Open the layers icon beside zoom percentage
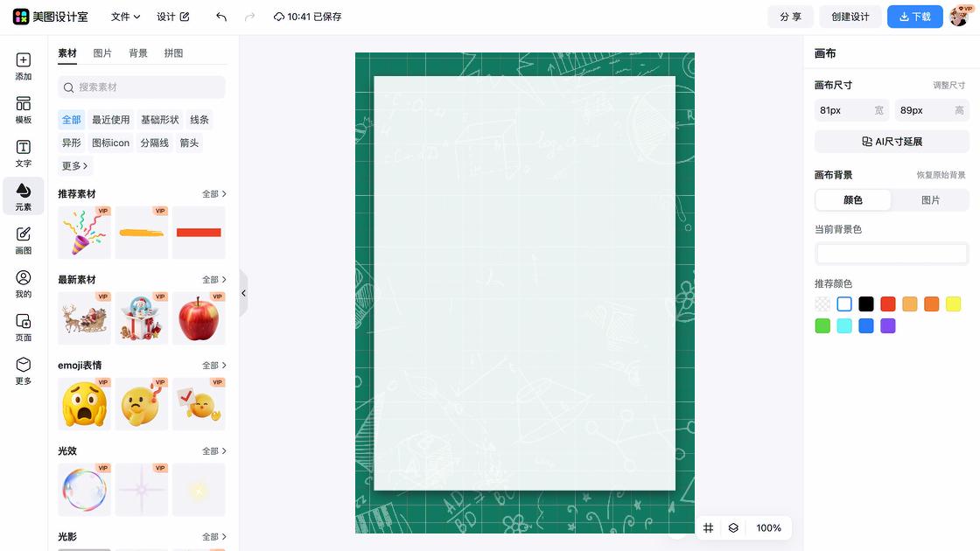Viewport: 980px width, 551px height. coord(733,528)
